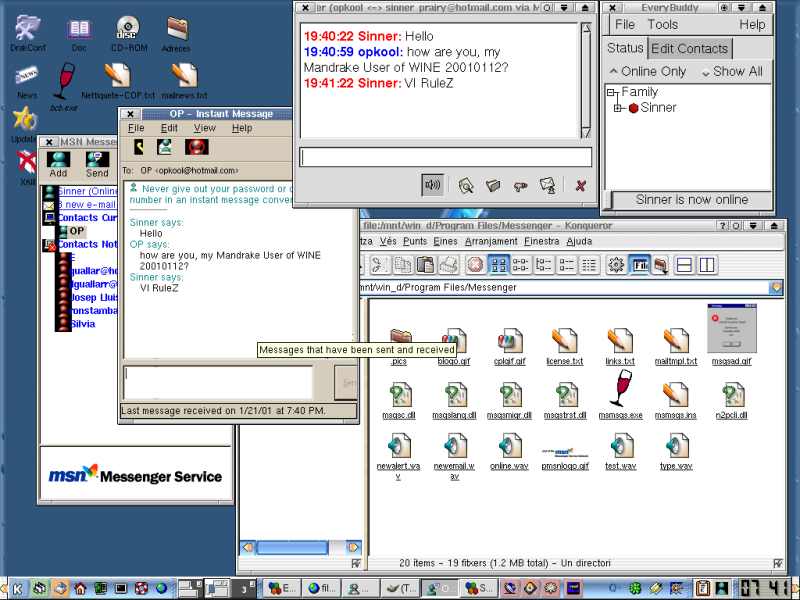
Task: Select the text view mode in Konqueror
Action: pos(589,265)
